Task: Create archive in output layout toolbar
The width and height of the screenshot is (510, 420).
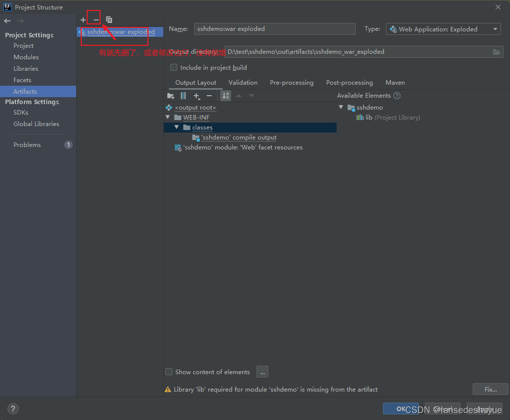Action: 183,96
